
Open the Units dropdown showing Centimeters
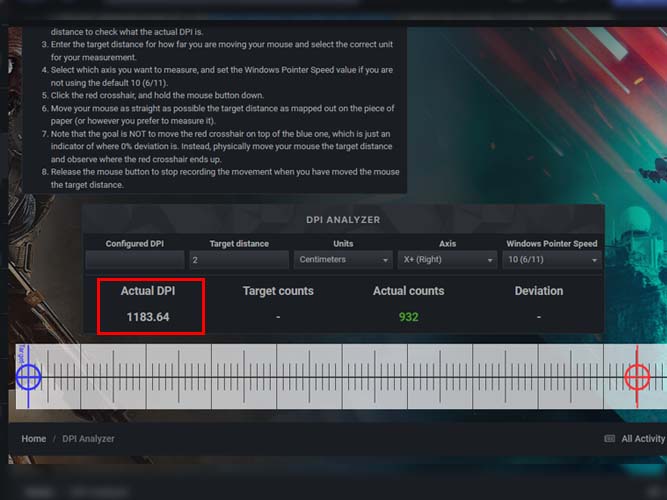click(343, 260)
